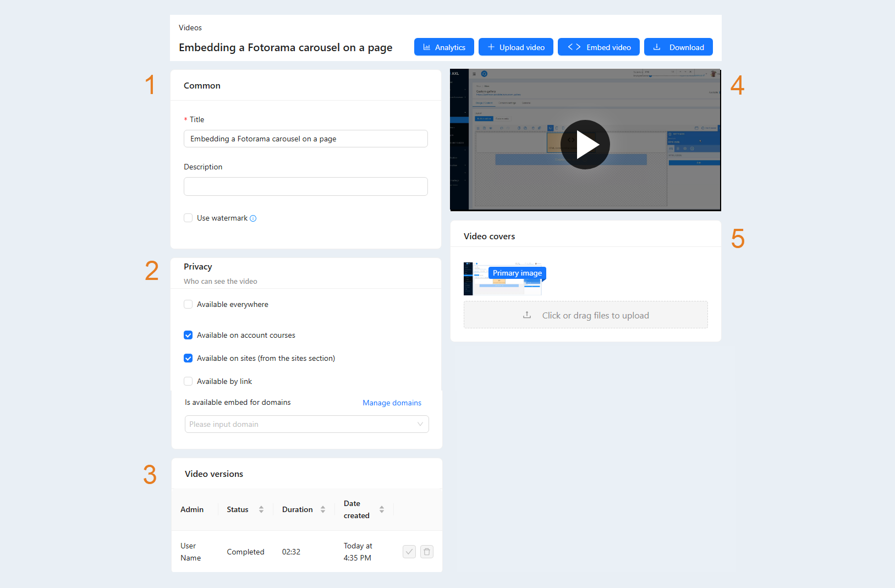
Task: Download the video file
Action: pos(678,47)
